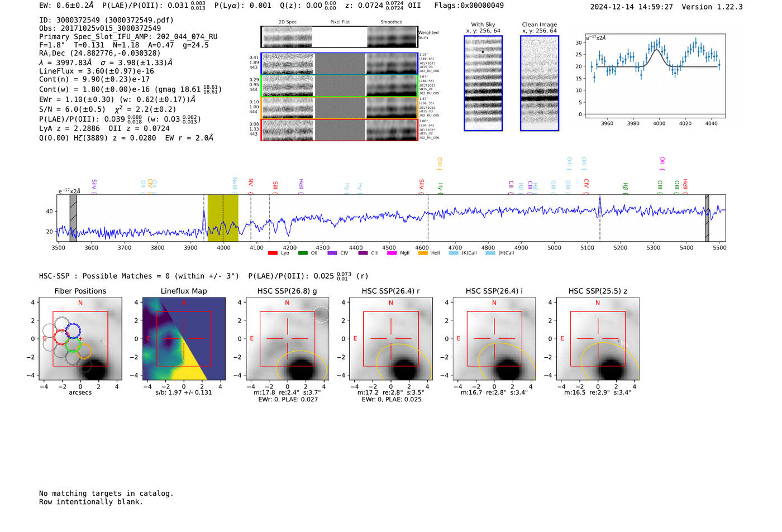
Task: Click the magenta MgII legend swatch
Action: click(x=392, y=253)
